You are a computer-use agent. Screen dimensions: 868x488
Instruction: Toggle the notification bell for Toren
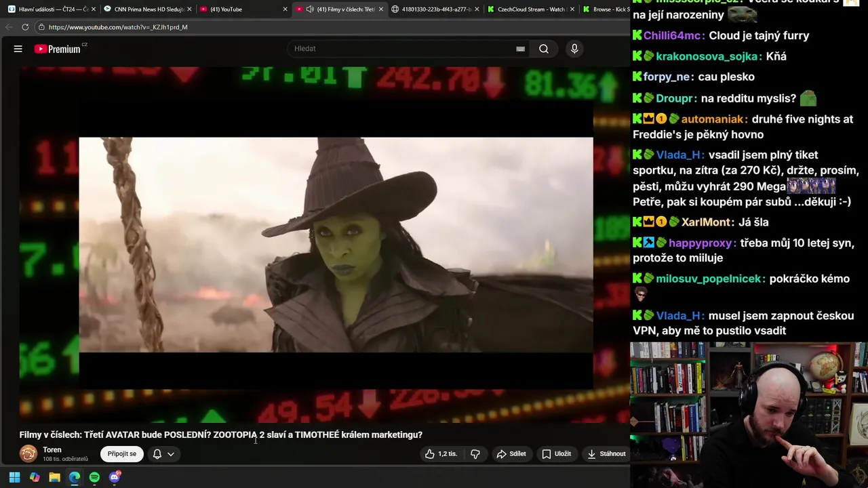(157, 454)
